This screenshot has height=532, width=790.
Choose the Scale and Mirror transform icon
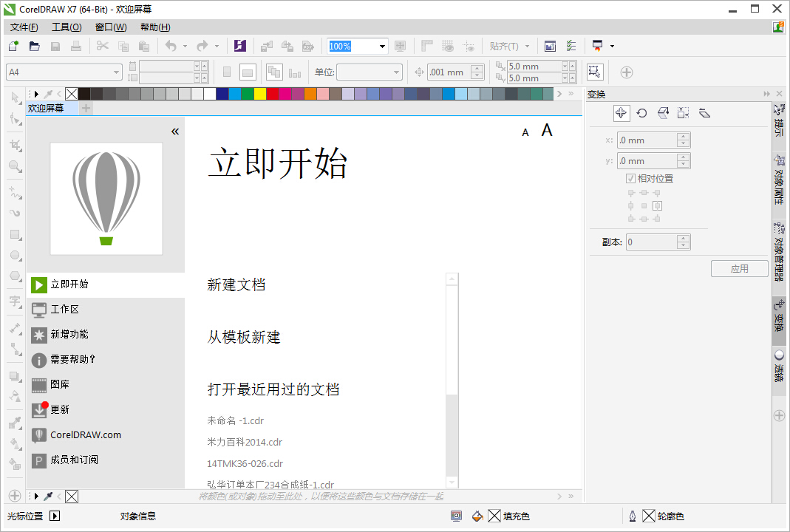663,113
